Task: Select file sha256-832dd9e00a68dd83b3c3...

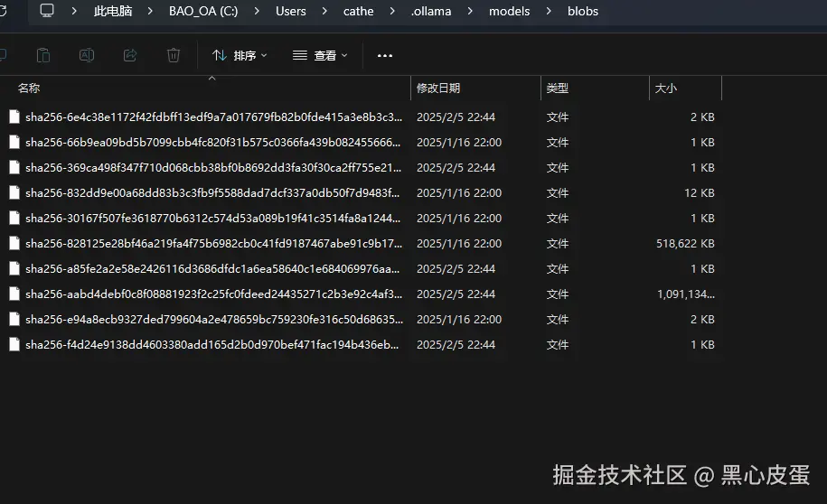Action: (212, 193)
